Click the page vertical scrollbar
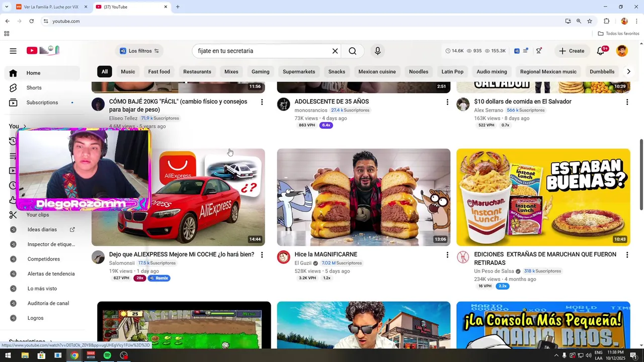 pyautogui.click(x=641, y=174)
